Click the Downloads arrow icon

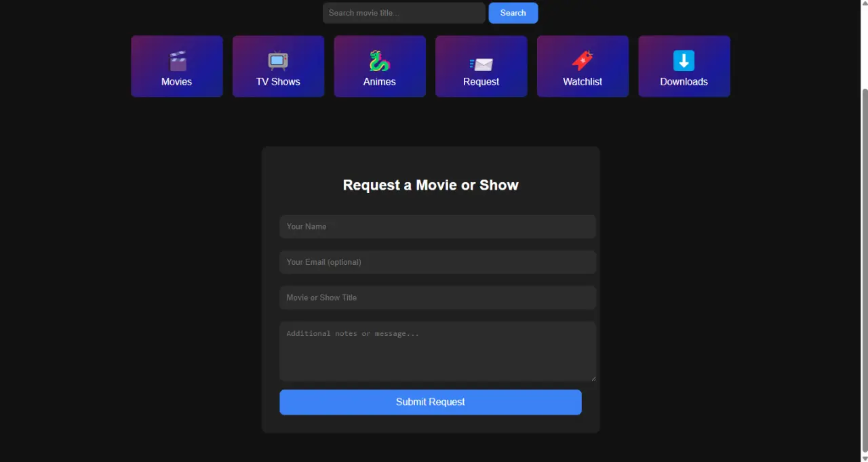pyautogui.click(x=684, y=61)
